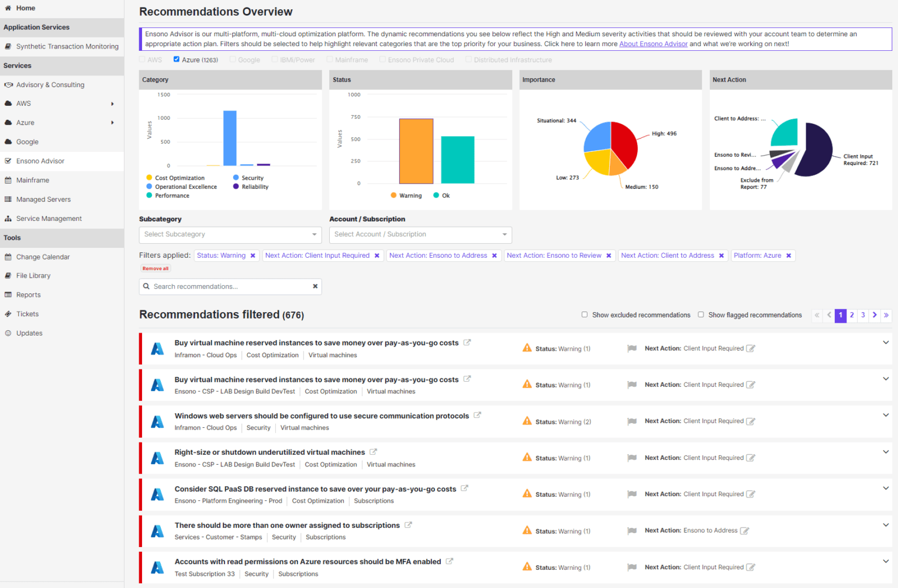Image resolution: width=898 pixels, height=588 pixels.
Task: Open external link for Right-size underutilized virtual machines
Action: tap(374, 451)
